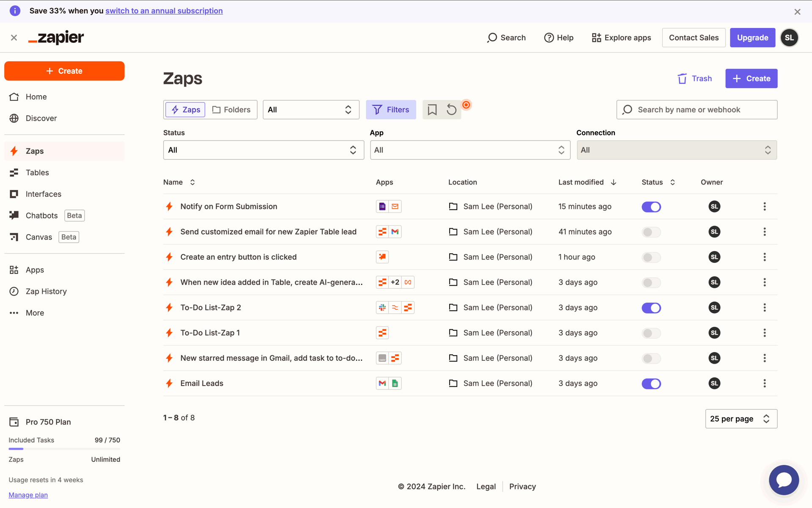
Task: Open Tables in the sidebar
Action: [x=64, y=173]
